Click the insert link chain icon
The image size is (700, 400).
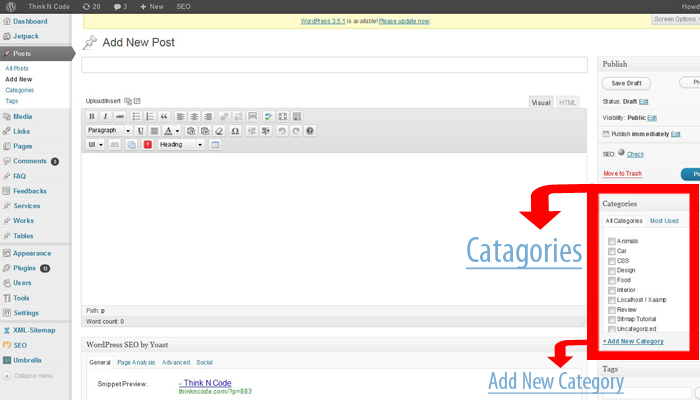224,117
